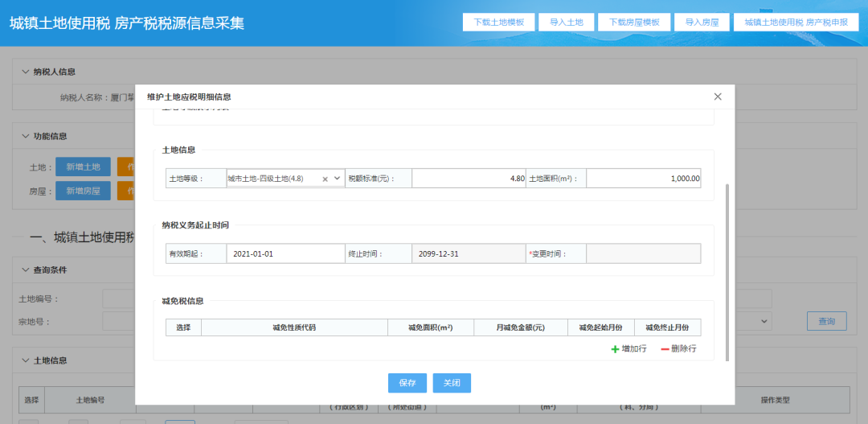This screenshot has height=424, width=868.
Task: Click the 导入土地 button
Action: pyautogui.click(x=567, y=23)
